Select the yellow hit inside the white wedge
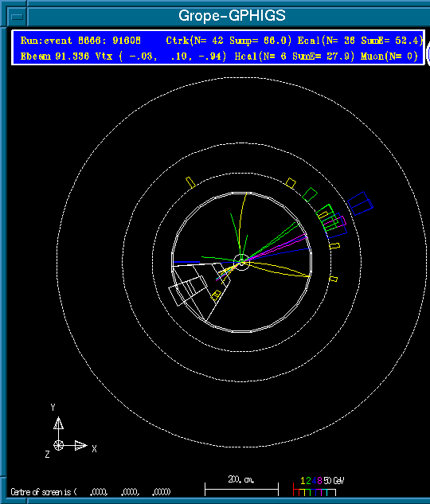The height and width of the screenshot is (504, 430). (216, 295)
